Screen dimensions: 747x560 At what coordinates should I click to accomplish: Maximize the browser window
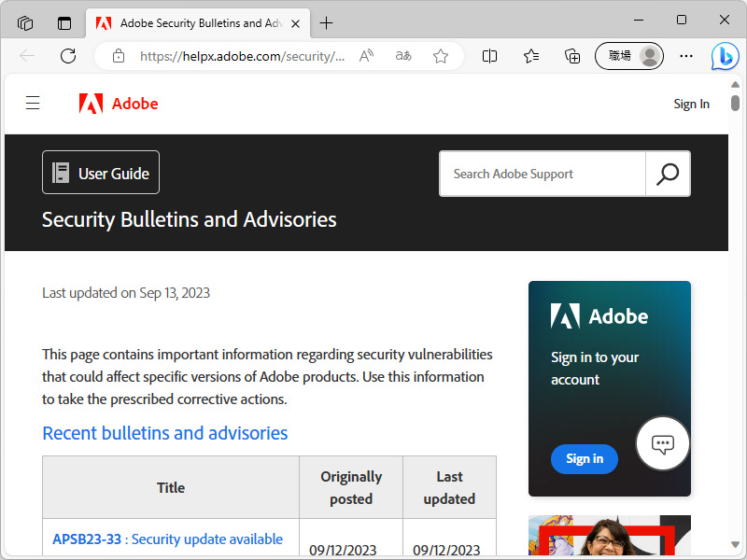tap(682, 20)
